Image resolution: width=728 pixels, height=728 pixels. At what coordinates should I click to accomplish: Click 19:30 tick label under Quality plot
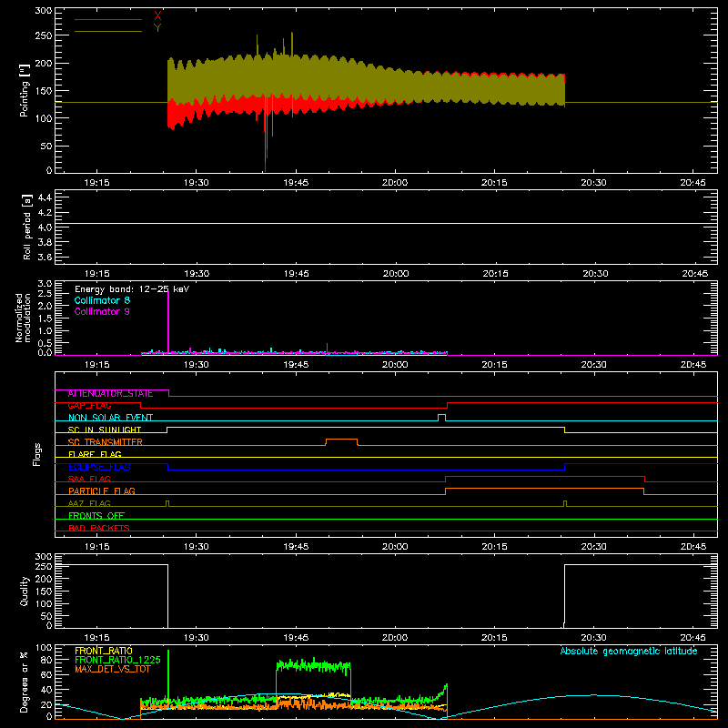[x=196, y=638]
